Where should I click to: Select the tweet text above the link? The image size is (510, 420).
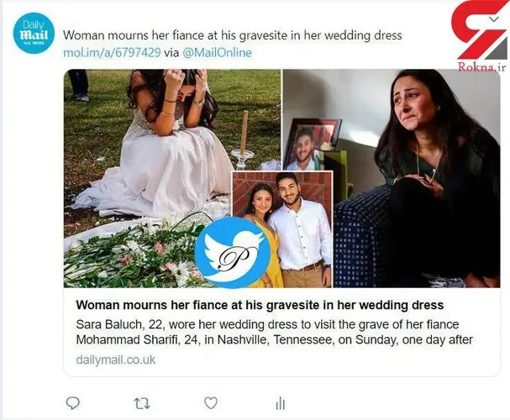[x=234, y=36]
